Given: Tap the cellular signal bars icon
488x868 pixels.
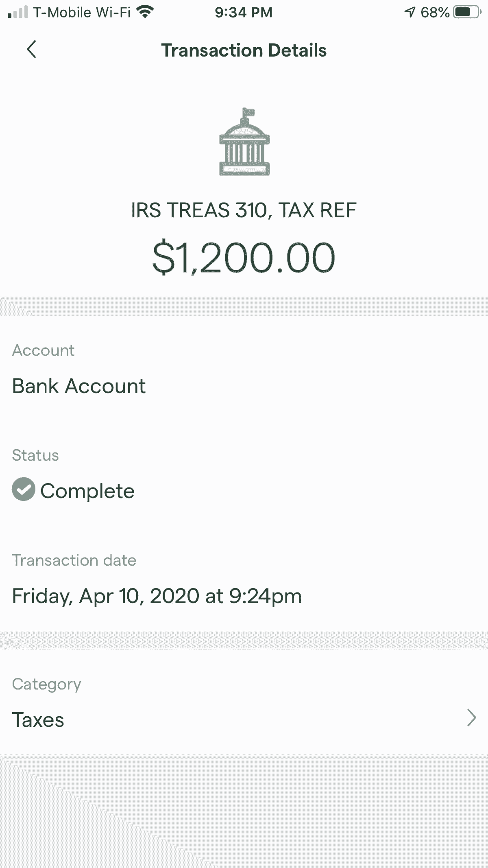Looking at the screenshot, I should coord(18,12).
